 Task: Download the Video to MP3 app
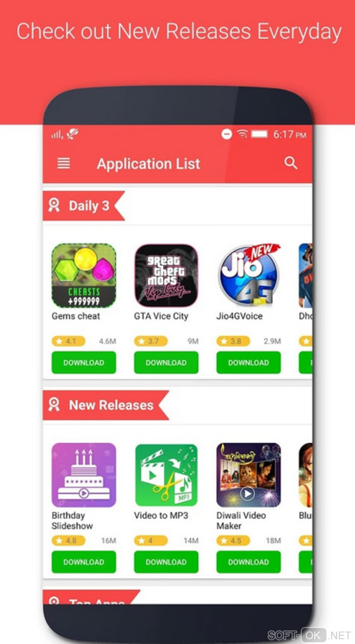point(166,562)
